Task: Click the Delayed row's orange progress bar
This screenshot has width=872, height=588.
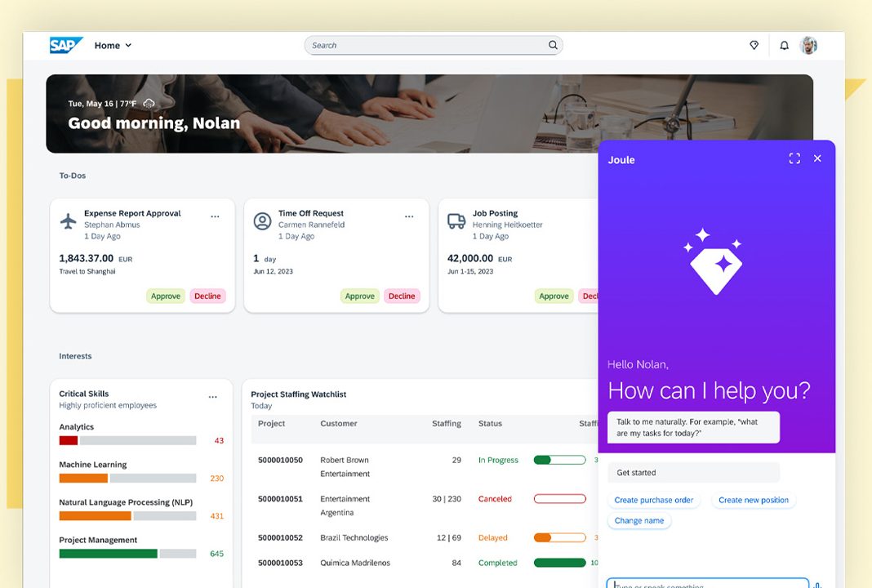Action: point(559,538)
